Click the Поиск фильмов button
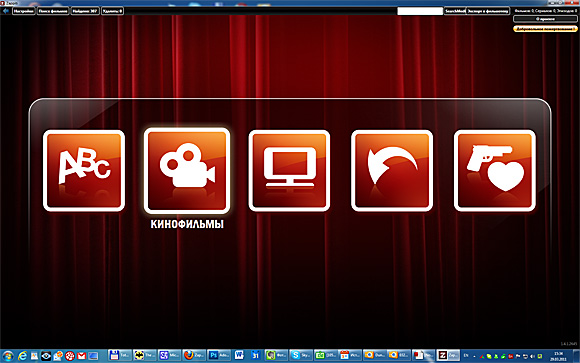This screenshot has height=363, width=580. [x=53, y=11]
